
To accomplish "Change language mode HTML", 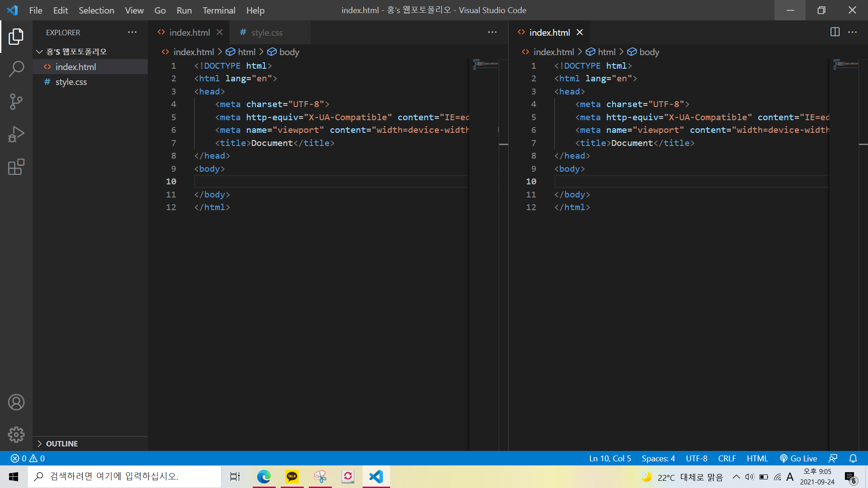I will click(x=757, y=458).
